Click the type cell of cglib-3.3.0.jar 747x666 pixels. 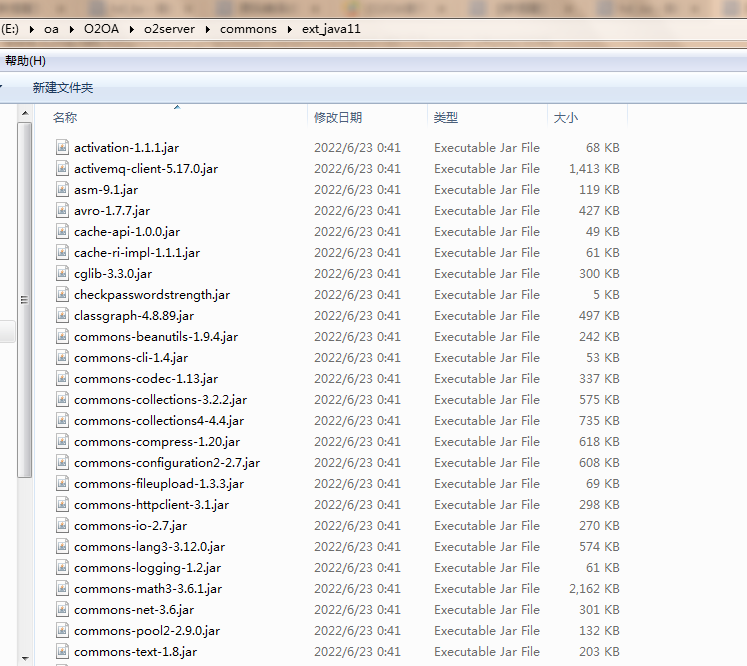(487, 273)
